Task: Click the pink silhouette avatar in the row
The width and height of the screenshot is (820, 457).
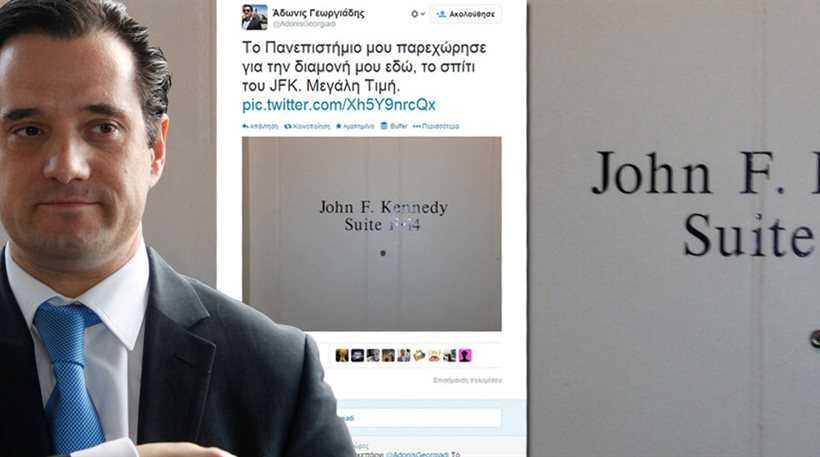Action: (x=465, y=356)
